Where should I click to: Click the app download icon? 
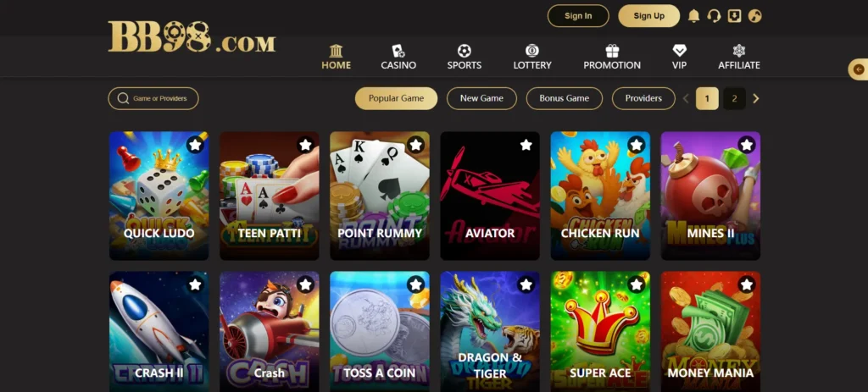[735, 16]
